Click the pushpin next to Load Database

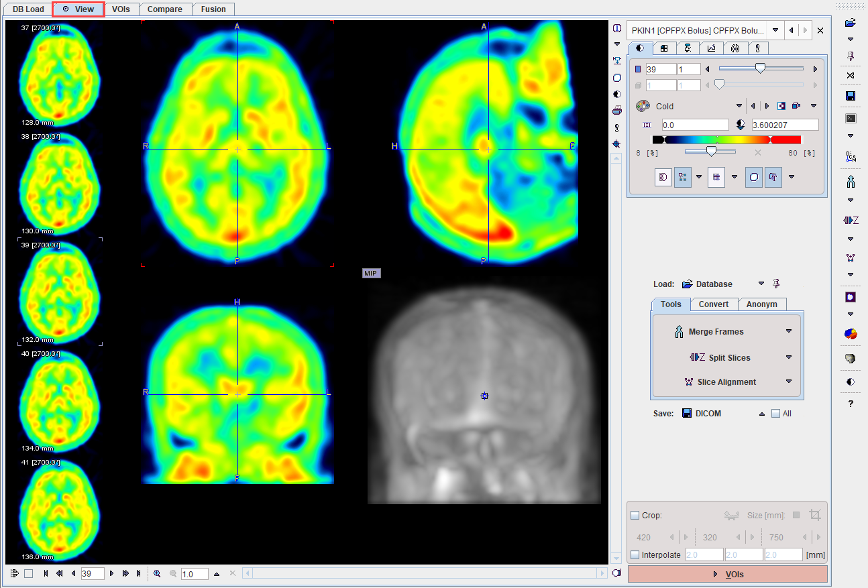pyautogui.click(x=776, y=284)
